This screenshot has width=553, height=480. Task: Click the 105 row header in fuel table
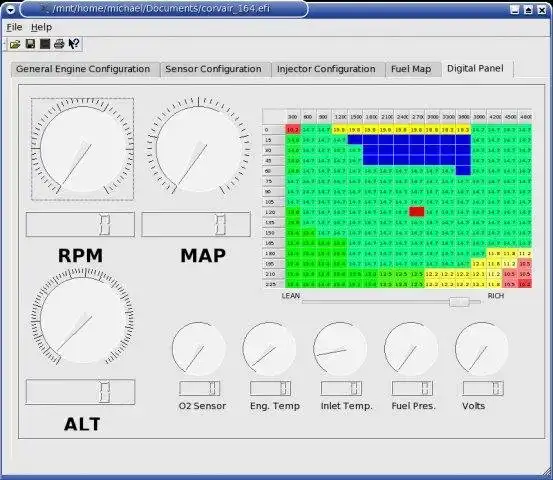274,202
